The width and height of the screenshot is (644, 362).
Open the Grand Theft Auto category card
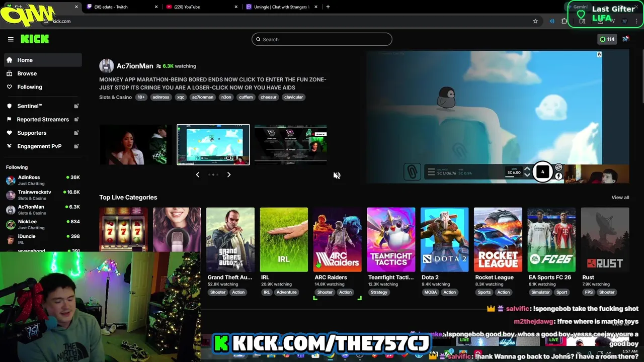click(x=230, y=240)
